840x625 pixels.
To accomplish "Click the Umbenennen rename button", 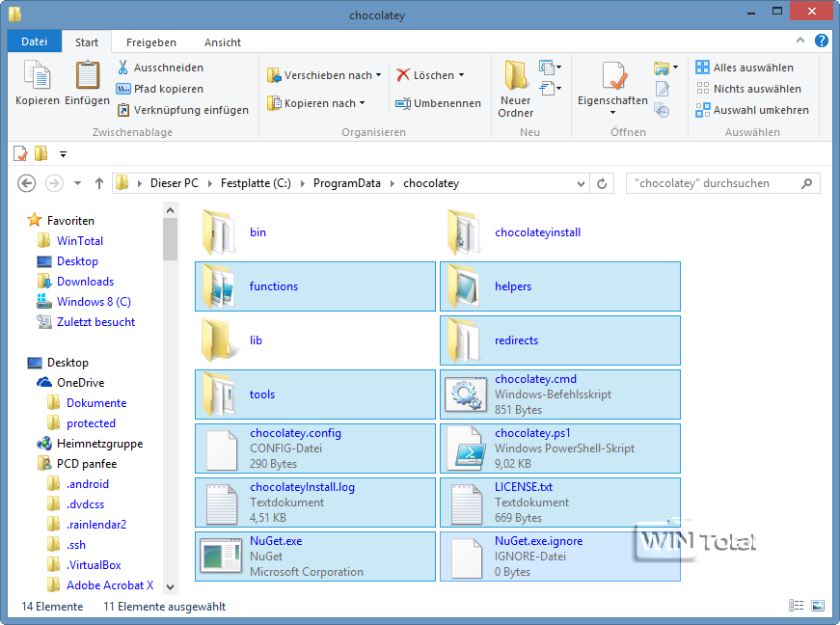I will 439,103.
